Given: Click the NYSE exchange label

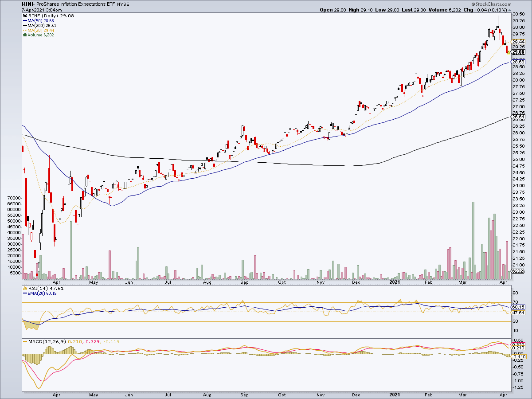Looking at the screenshot, I should pos(123,4).
